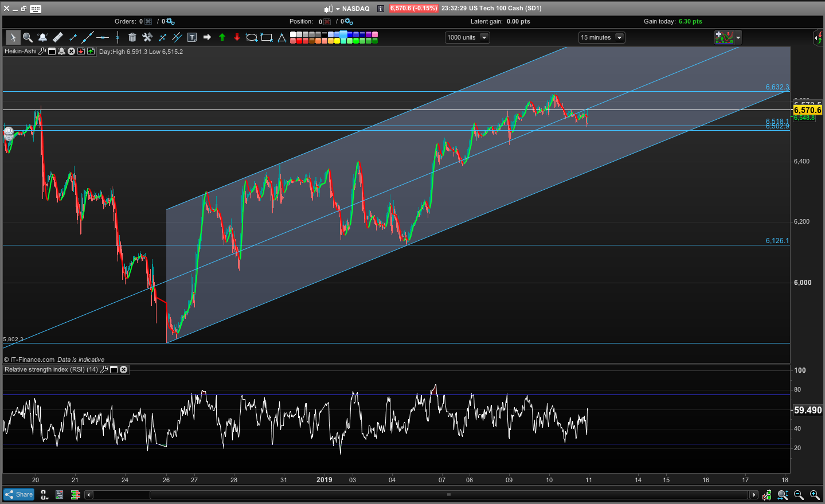825x504 pixels.
Task: Select the extended trend line tool
Action: (88, 37)
